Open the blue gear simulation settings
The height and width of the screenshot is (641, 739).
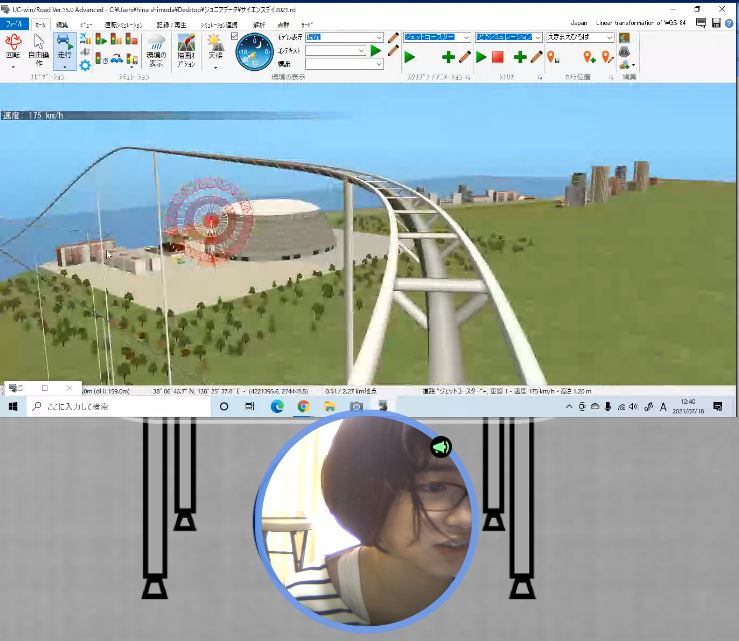pos(85,65)
